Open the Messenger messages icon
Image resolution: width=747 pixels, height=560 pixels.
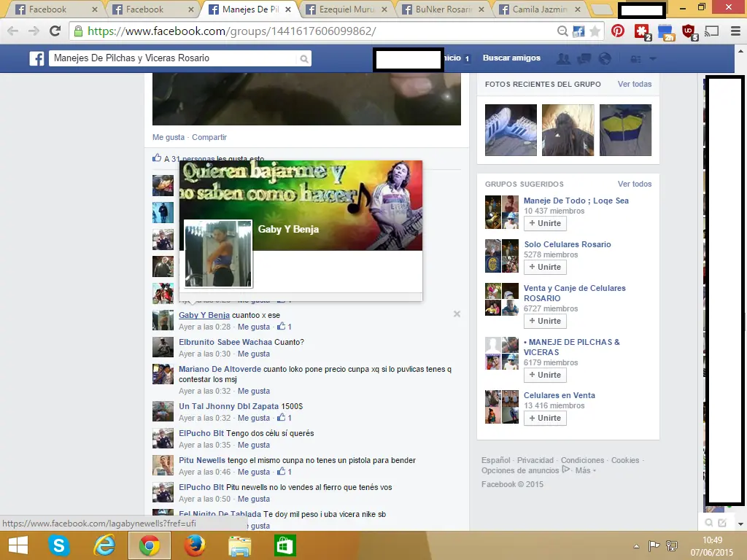click(584, 58)
